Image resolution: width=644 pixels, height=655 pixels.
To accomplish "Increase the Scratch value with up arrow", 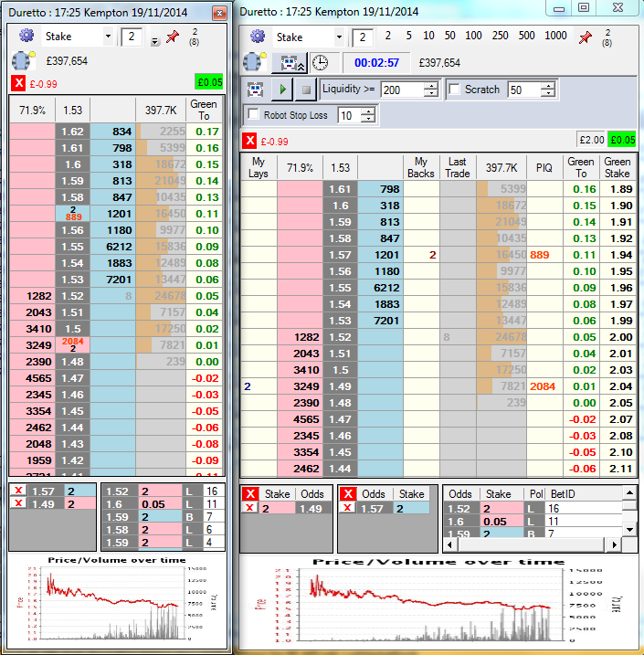I will click(x=547, y=85).
